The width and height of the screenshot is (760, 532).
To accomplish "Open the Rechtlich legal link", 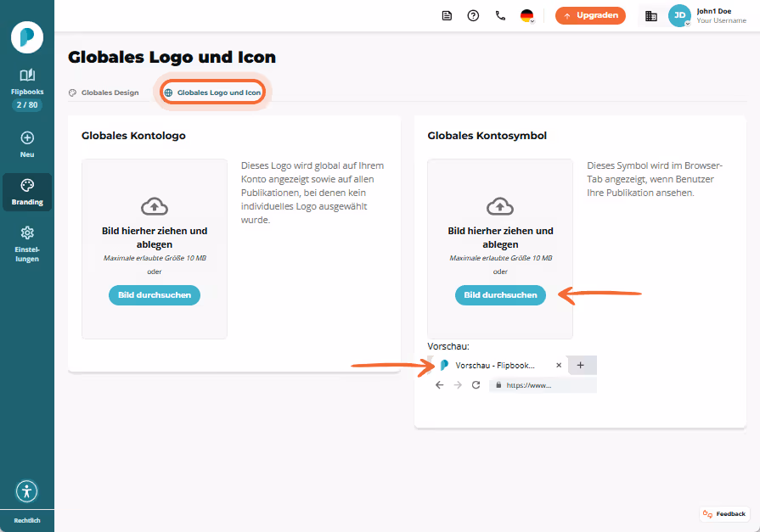I will pyautogui.click(x=27, y=520).
